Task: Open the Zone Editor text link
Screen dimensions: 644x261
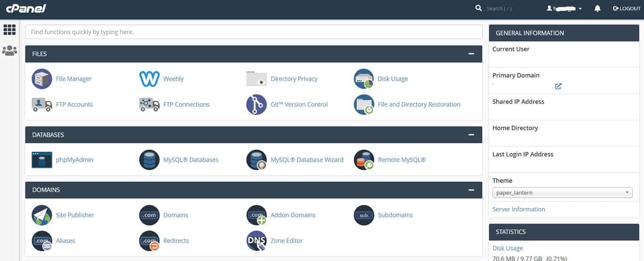Action: click(x=287, y=241)
